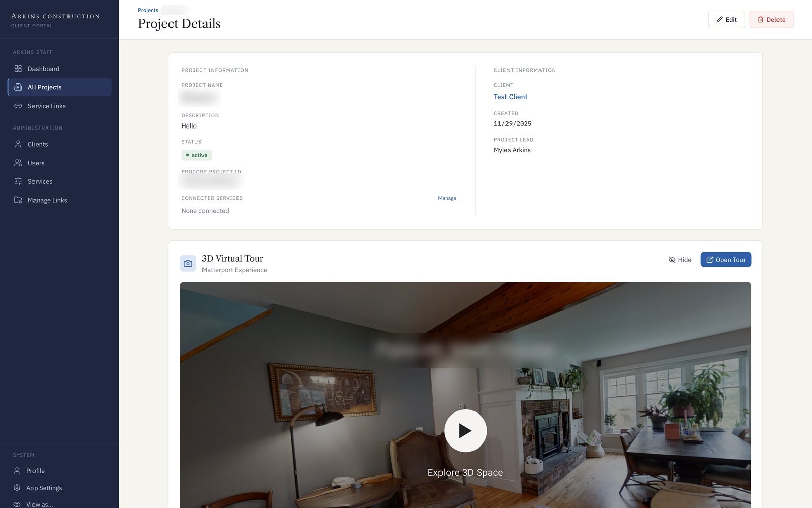Click the Clients person icon
This screenshot has height=508, width=812.
[18, 144]
